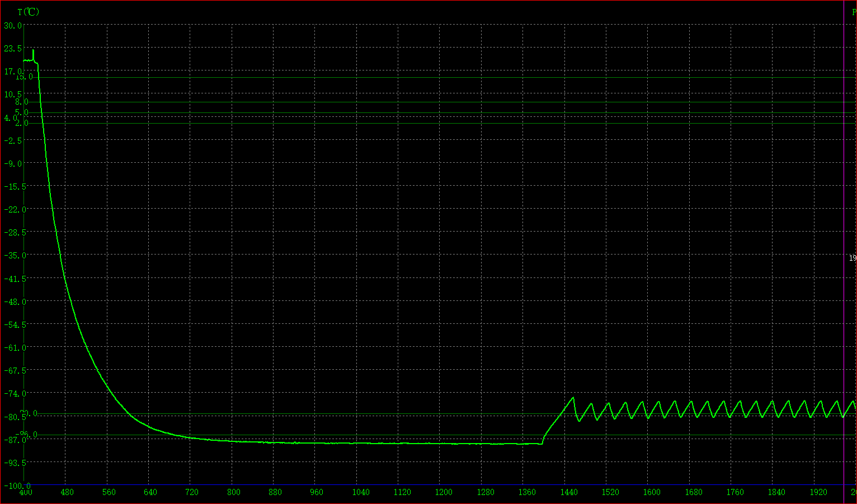Click the 800 tick on time axis
This screenshot has width=857, height=504.
[x=233, y=492]
